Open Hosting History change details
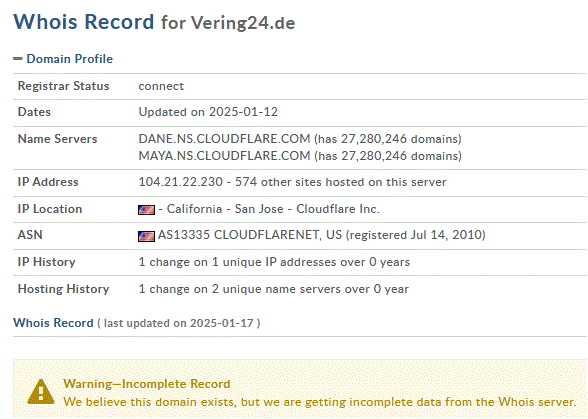Image resolution: width=588 pixels, height=419 pixels. [273, 289]
